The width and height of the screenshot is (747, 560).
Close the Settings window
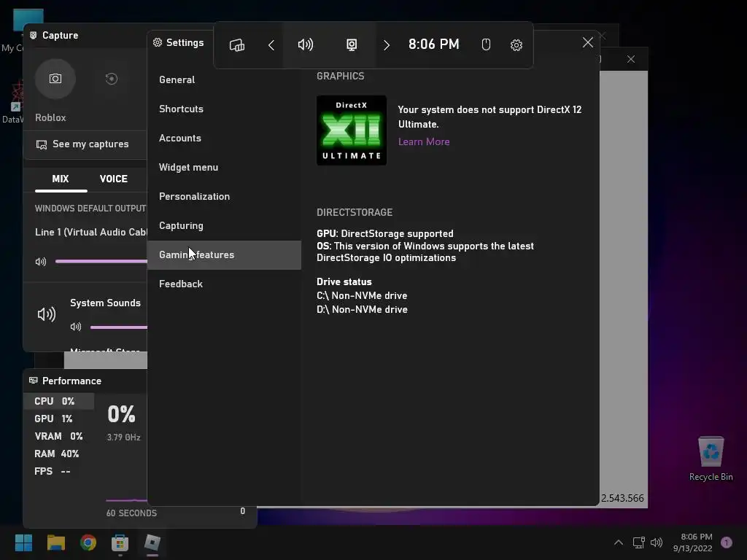click(587, 42)
